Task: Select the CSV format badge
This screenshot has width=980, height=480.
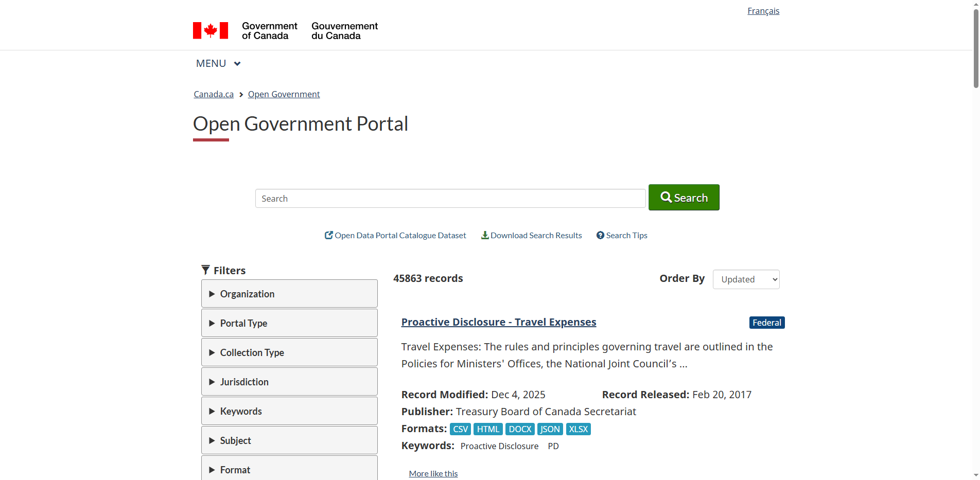Action: [x=460, y=429]
